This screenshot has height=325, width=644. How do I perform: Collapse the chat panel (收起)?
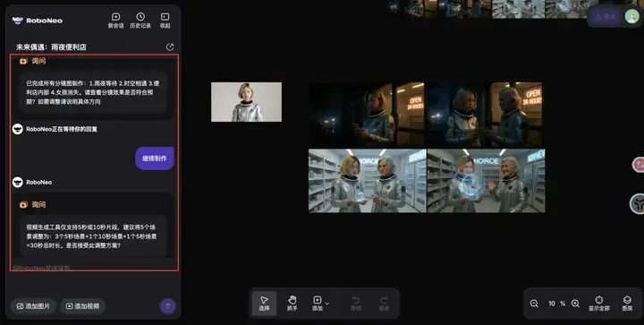click(x=165, y=20)
